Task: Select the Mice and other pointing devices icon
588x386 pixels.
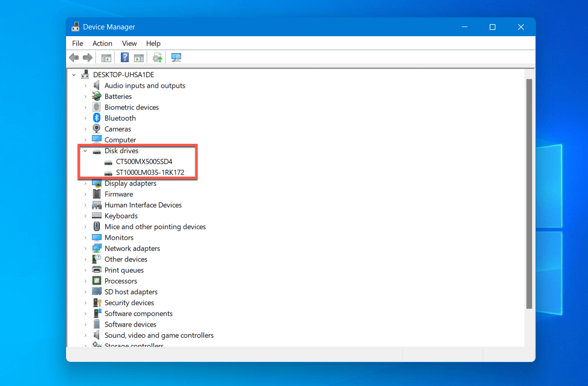Action: coord(97,227)
